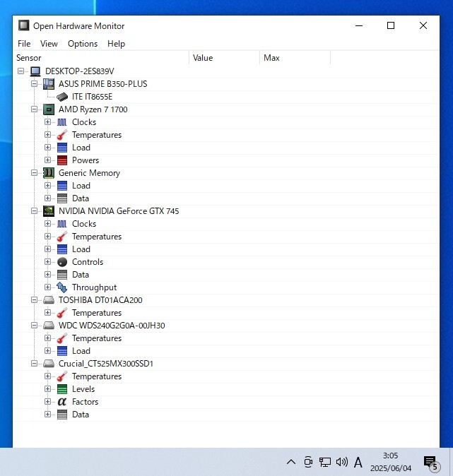
Task: Collapse the NVIDIA GeForce GTX 745 node
Action: point(35,211)
